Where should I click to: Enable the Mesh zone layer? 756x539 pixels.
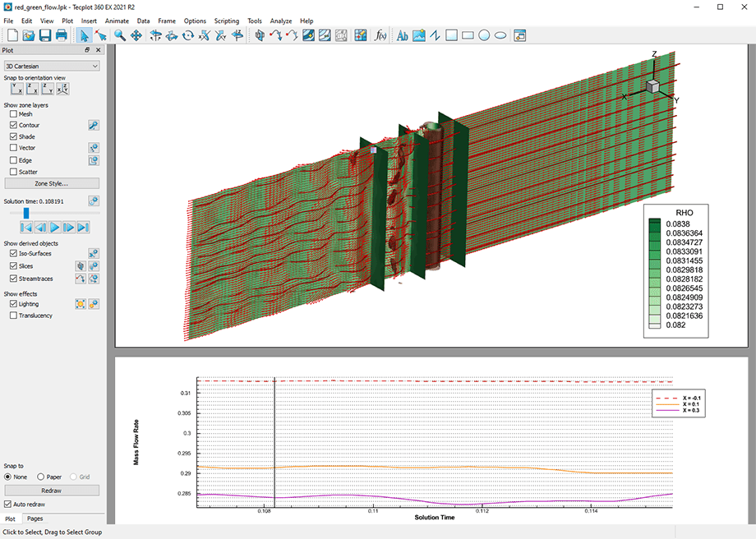coord(12,114)
